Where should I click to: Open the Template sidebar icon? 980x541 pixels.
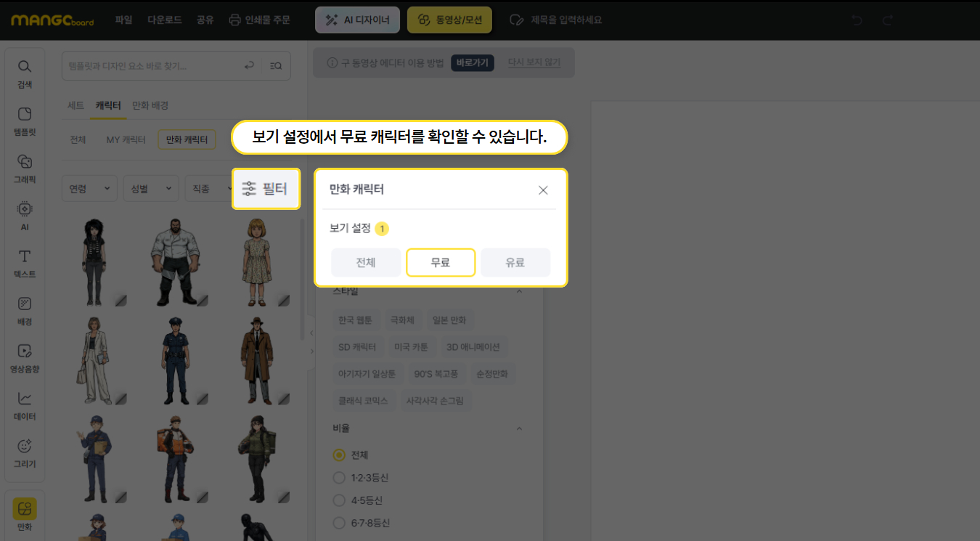tap(25, 121)
